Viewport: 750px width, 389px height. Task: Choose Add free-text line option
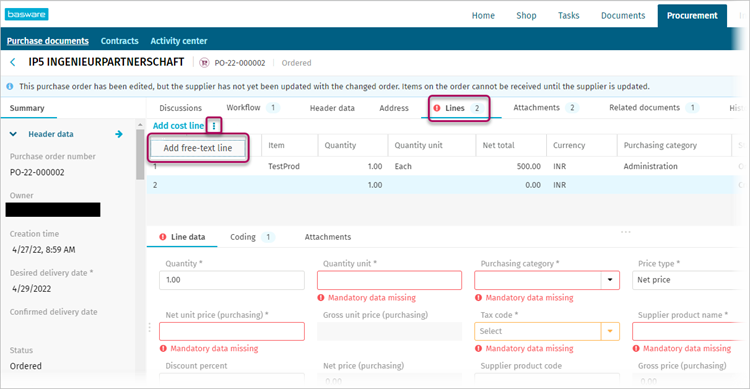coord(198,148)
